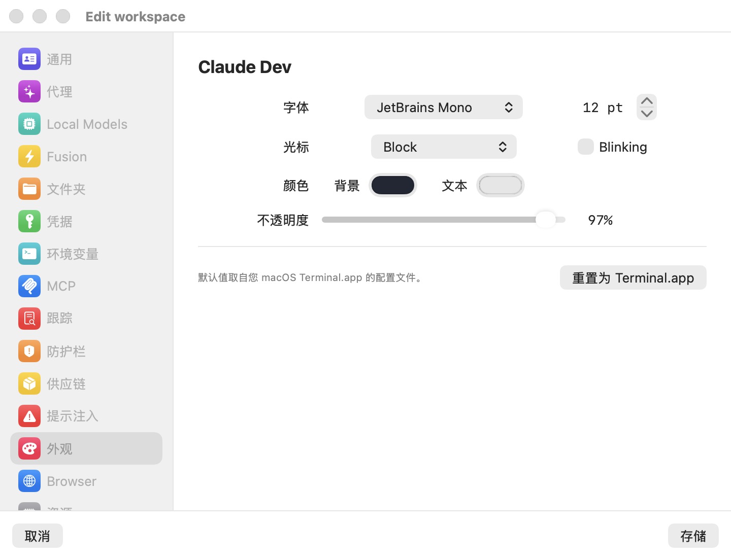Click the 取消 cancel button
Image resolution: width=731 pixels, height=560 pixels.
click(x=38, y=536)
